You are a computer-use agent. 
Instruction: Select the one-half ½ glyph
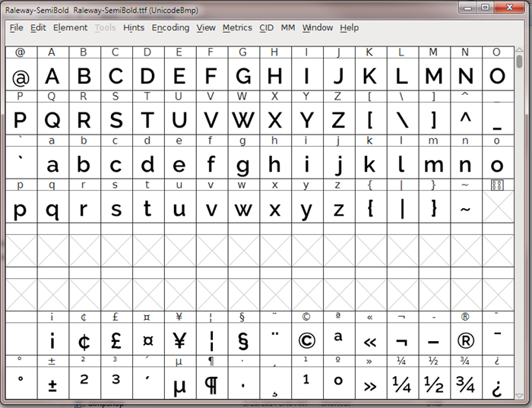pos(435,383)
